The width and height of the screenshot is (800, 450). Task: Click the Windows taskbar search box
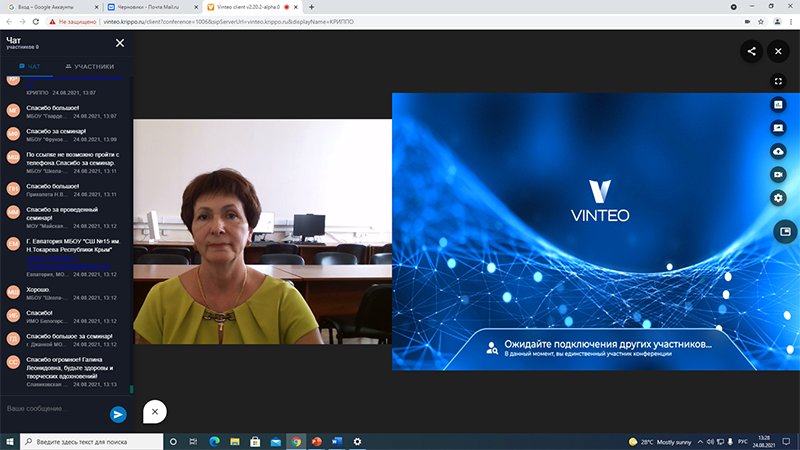92,442
